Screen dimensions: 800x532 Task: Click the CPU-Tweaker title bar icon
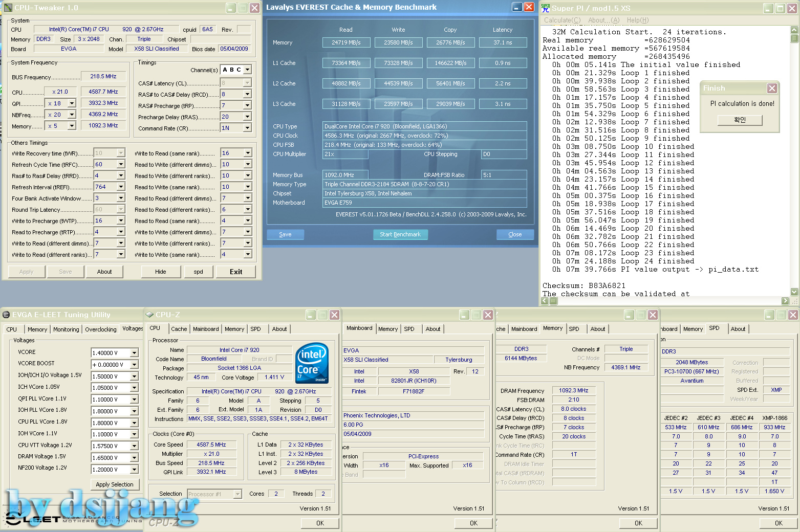(x=8, y=8)
